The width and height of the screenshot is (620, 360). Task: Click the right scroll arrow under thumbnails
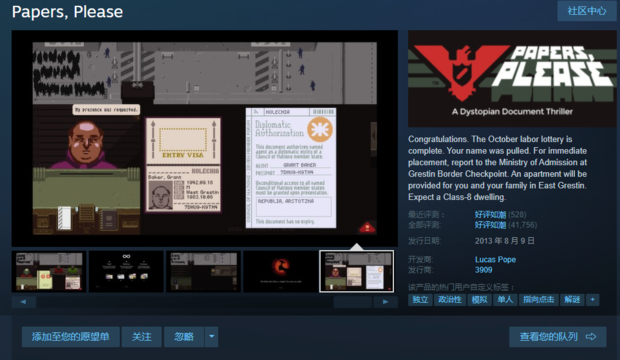point(385,302)
